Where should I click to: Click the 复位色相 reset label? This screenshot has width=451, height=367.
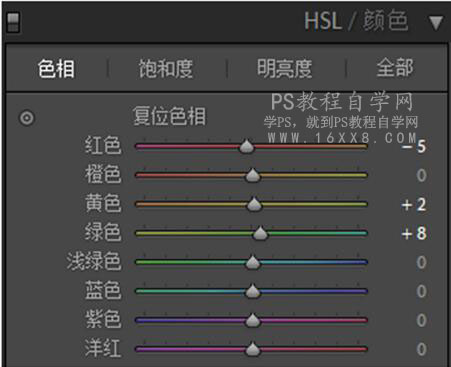coord(169,116)
